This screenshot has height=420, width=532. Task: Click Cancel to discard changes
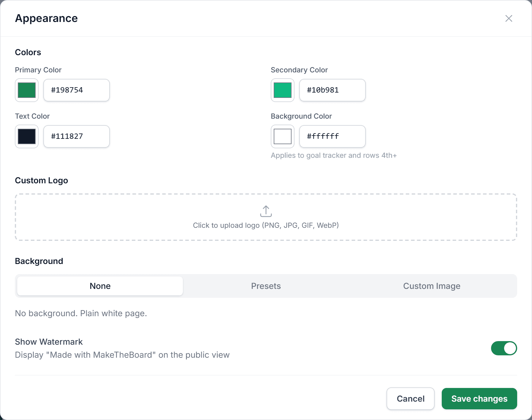point(410,399)
